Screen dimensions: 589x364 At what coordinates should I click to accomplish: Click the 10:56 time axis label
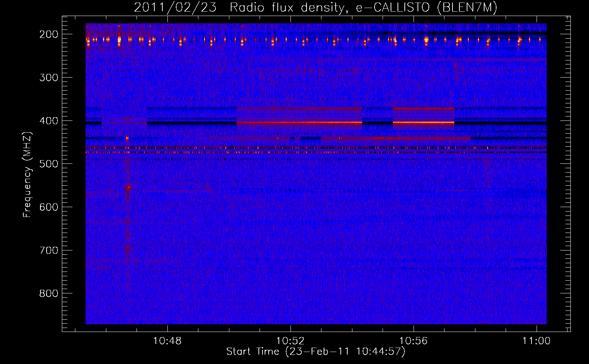pyautogui.click(x=413, y=341)
